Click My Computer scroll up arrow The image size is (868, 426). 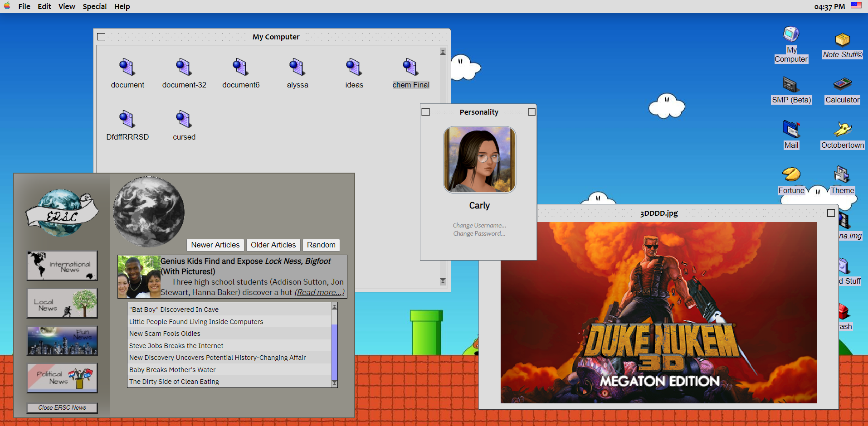click(x=443, y=52)
